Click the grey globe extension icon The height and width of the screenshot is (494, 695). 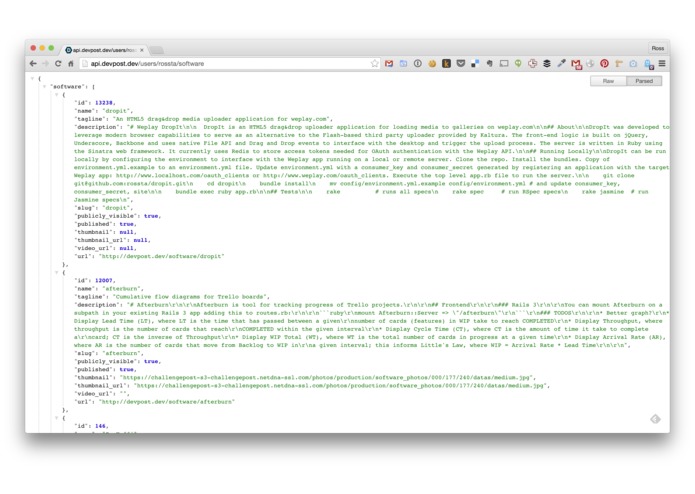[x=590, y=63]
